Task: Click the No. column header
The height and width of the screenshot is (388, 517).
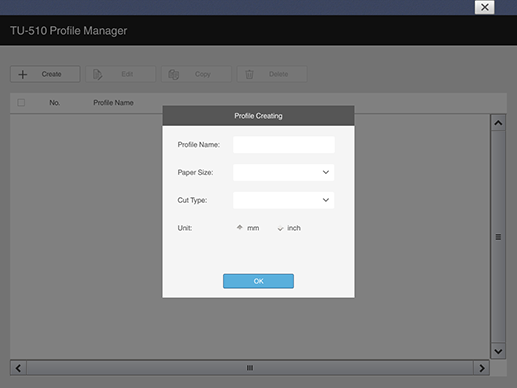Action: [x=55, y=103]
